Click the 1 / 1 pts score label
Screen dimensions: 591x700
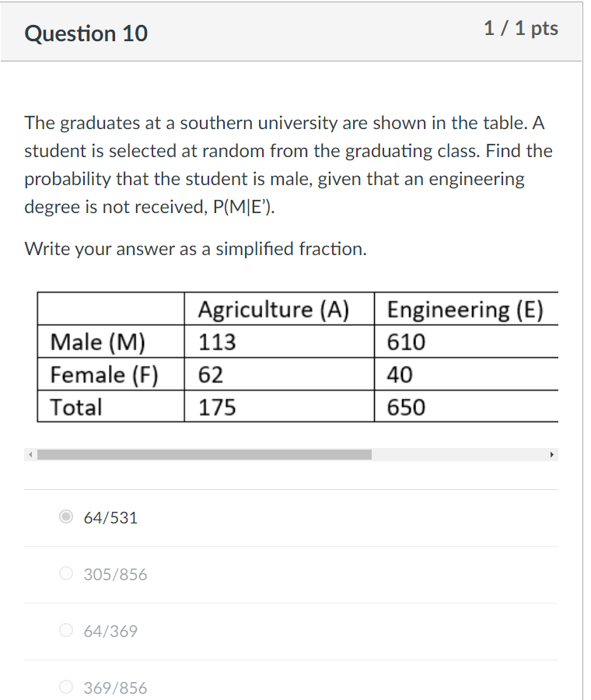(x=521, y=29)
